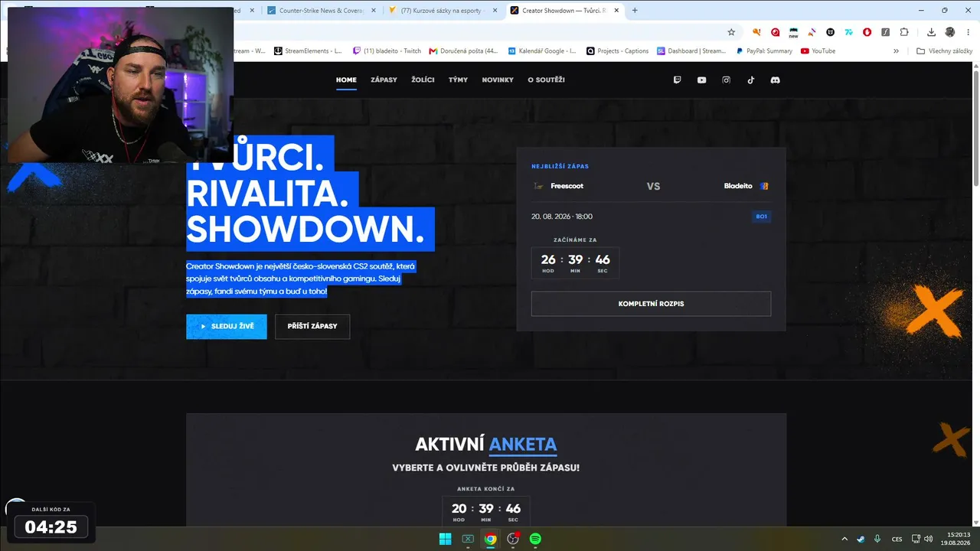Image resolution: width=980 pixels, height=551 pixels.
Task: Open Chrome three-dot menu
Action: point(969,32)
